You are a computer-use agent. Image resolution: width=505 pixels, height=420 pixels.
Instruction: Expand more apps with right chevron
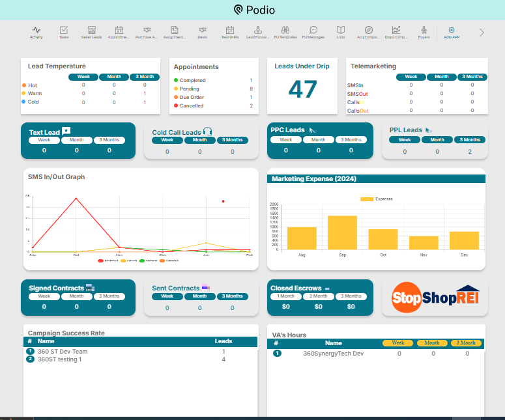coord(482,32)
